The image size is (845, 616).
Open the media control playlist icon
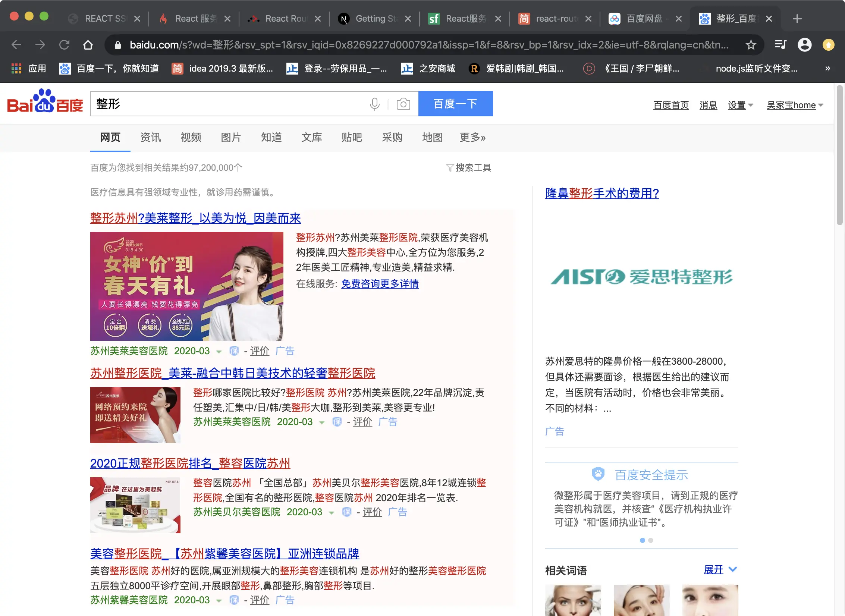pos(780,45)
